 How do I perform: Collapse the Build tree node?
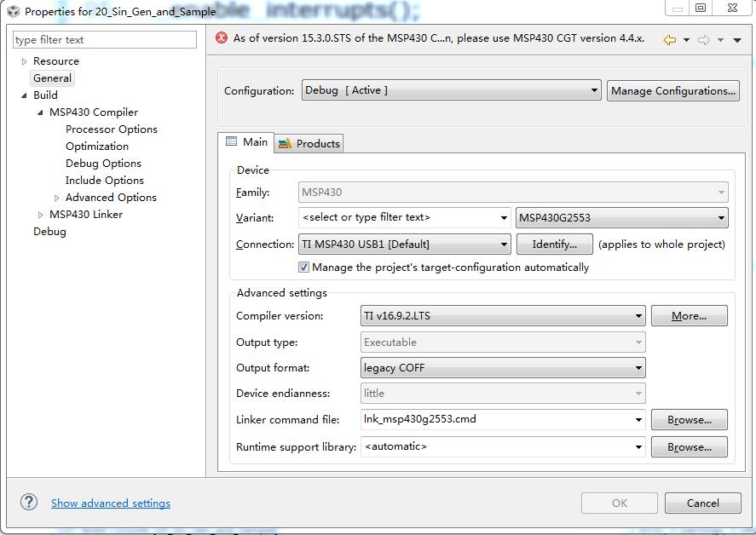24,95
